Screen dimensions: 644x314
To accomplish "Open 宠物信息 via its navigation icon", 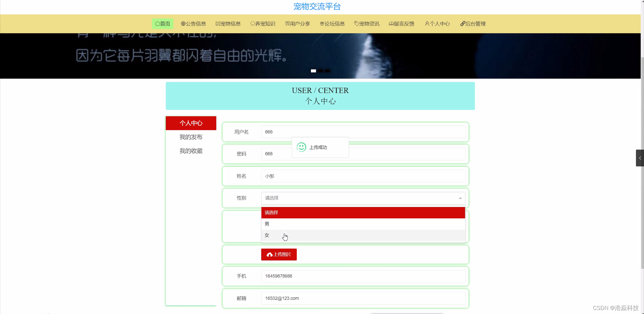I will click(x=217, y=23).
